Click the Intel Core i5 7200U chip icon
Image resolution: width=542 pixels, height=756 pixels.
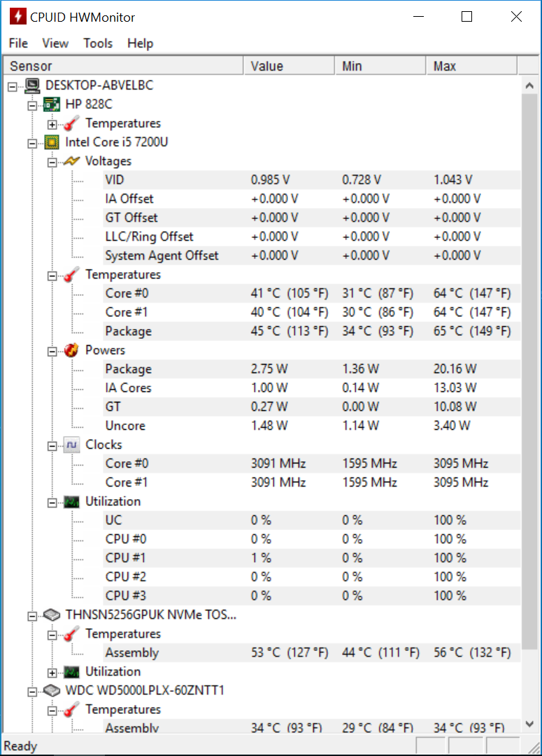click(x=52, y=142)
